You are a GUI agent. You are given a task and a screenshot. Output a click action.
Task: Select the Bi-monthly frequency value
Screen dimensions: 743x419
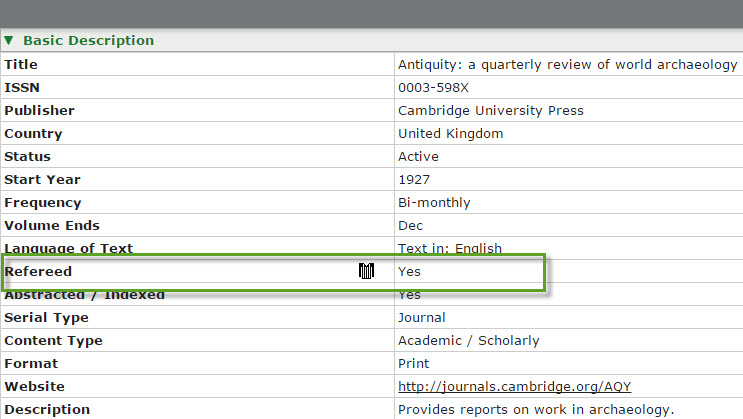(434, 203)
